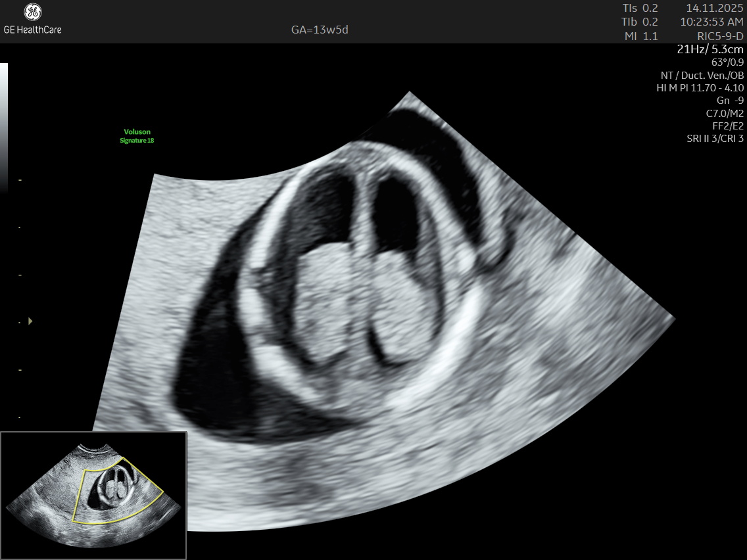Click the 14.11.2025 date display

click(x=714, y=9)
